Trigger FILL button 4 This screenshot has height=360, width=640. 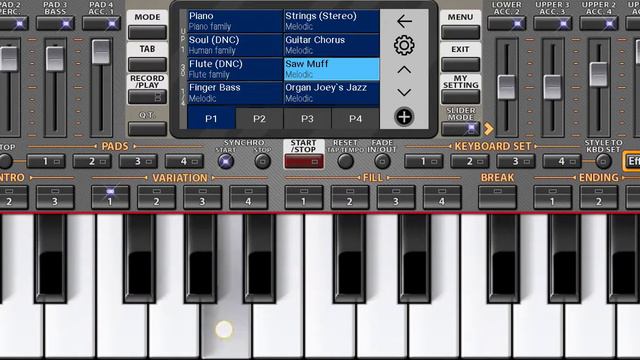(x=442, y=197)
